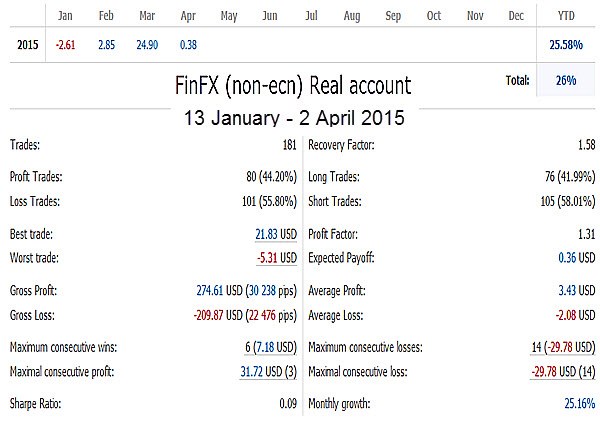Click the March value 24.90

click(x=147, y=45)
